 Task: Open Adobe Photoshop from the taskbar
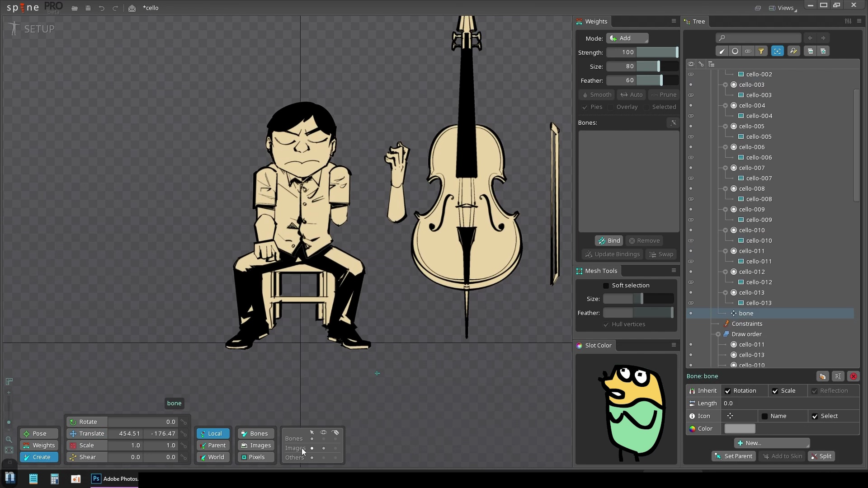[x=96, y=479]
